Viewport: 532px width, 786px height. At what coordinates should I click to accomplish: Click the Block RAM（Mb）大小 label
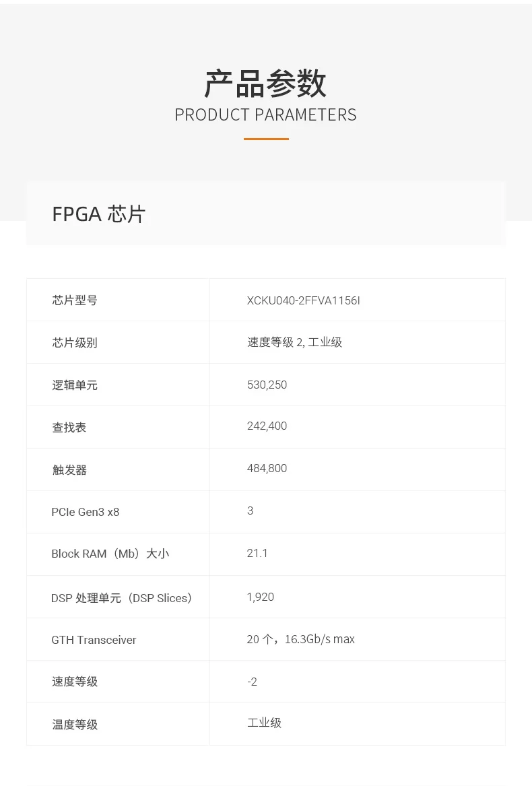[110, 554]
